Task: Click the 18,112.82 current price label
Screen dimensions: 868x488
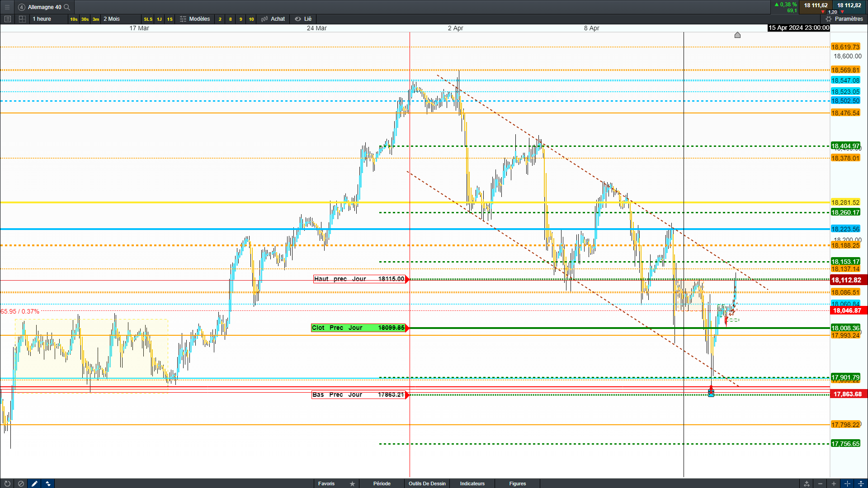Action: tap(847, 280)
